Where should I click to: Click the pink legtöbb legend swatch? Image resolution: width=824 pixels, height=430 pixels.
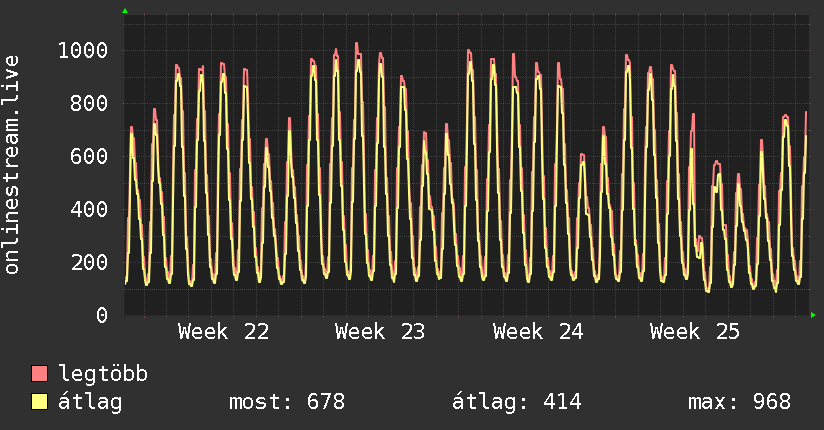tap(39, 373)
